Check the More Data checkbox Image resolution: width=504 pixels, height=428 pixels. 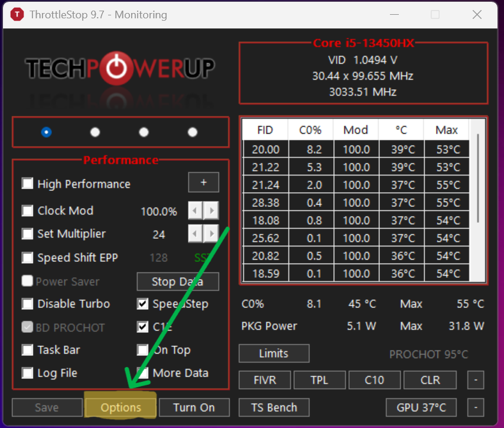pyautogui.click(x=142, y=373)
